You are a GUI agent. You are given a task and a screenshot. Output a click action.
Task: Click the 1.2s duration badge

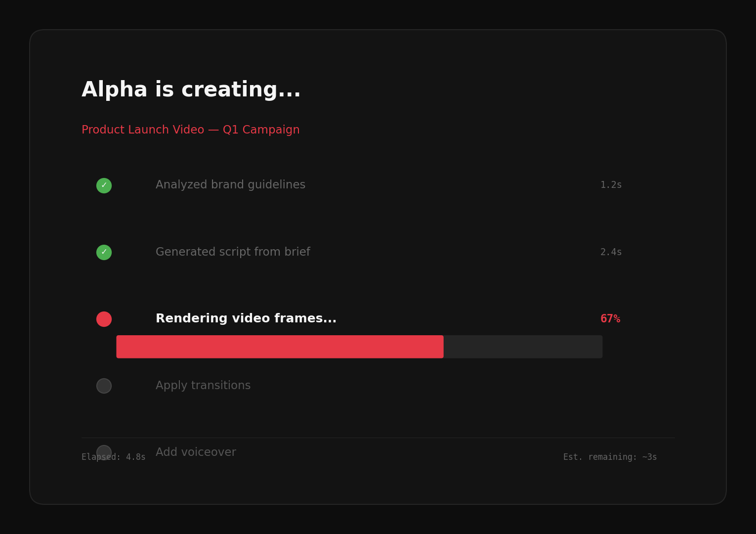[611, 184]
